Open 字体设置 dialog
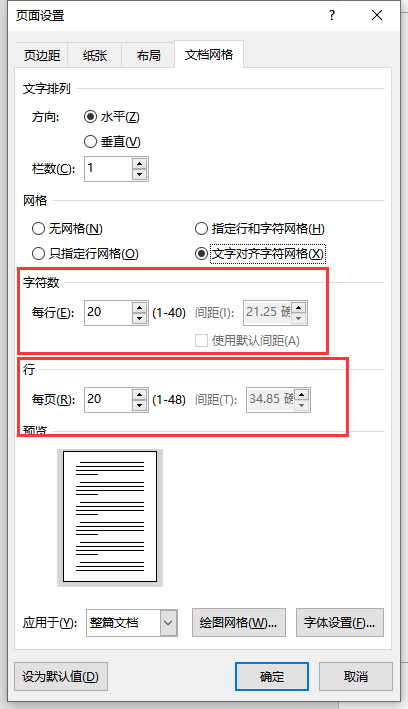This screenshot has height=709, width=408. pos(340,623)
